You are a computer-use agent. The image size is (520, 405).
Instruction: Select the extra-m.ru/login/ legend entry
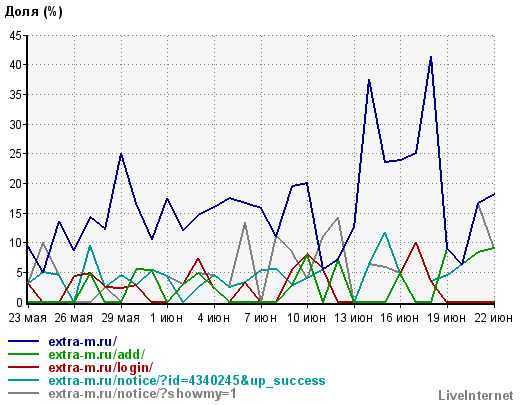point(101,367)
